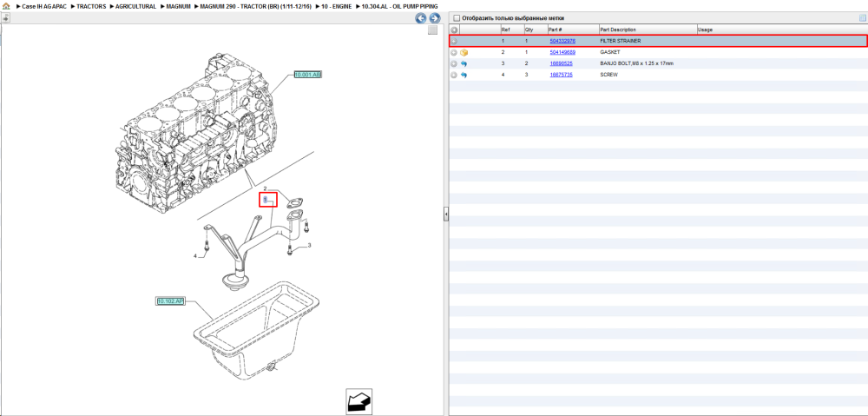Open part number 504332976 link
The image size is (868, 416).
(x=562, y=41)
